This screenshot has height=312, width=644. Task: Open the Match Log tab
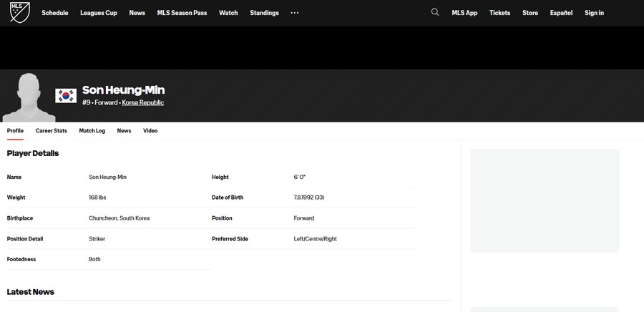[92, 130]
